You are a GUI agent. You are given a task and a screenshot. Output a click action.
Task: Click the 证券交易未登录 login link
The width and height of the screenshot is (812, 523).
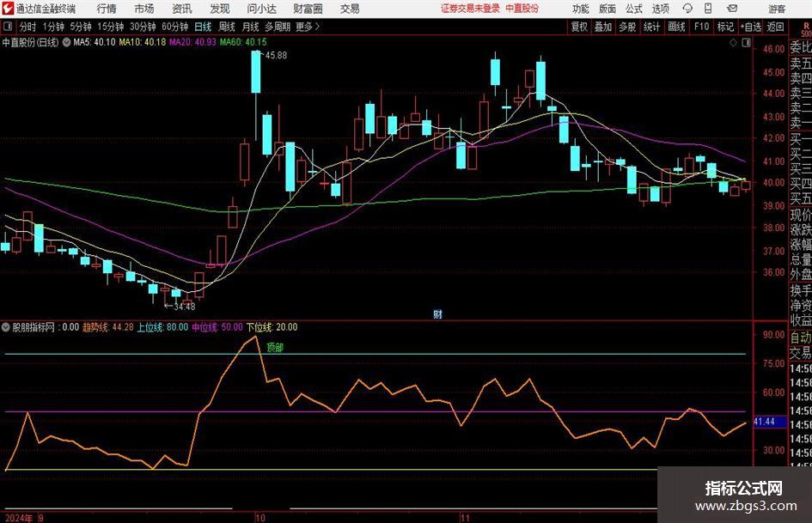tap(471, 9)
